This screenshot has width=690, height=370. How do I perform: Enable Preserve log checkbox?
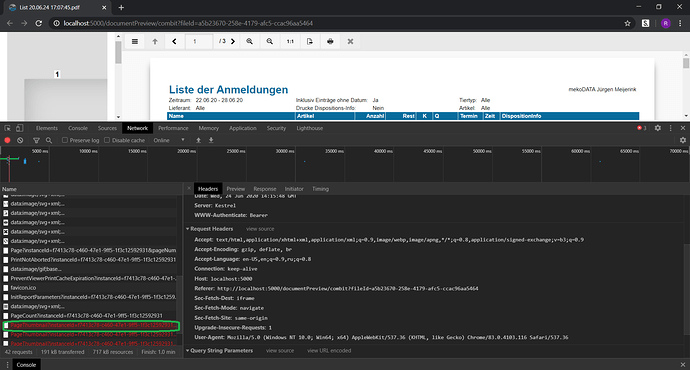click(x=65, y=140)
